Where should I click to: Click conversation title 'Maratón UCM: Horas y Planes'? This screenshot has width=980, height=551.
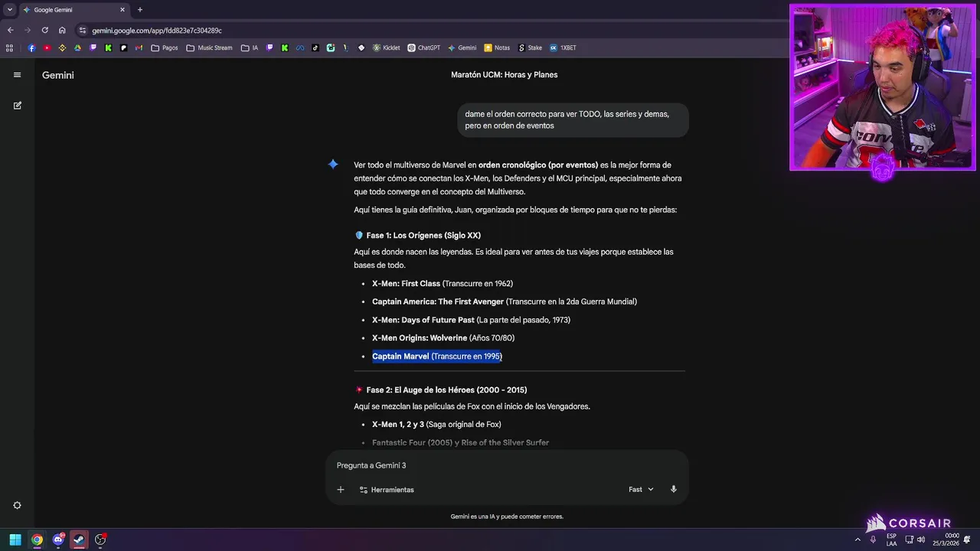pos(504,75)
